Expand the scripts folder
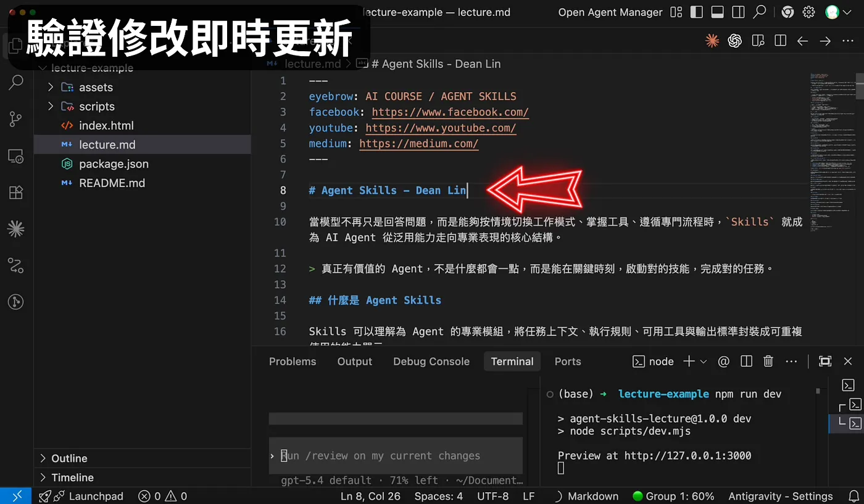Image resolution: width=864 pixels, height=504 pixels. [x=51, y=106]
